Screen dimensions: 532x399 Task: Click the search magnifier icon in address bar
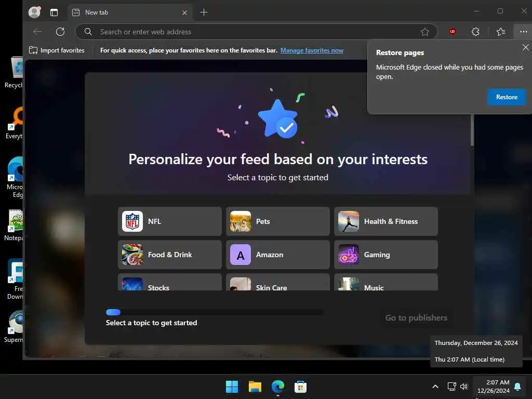(x=88, y=32)
